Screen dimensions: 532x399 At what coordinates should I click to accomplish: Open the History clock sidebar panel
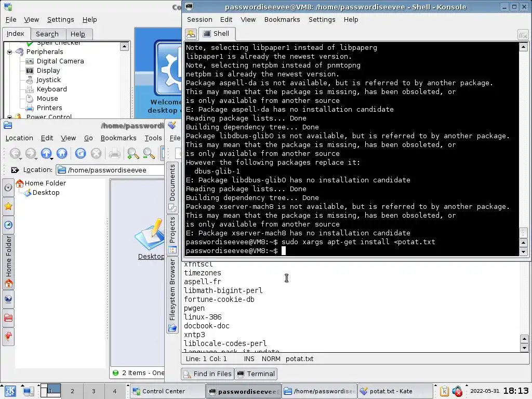8,224
